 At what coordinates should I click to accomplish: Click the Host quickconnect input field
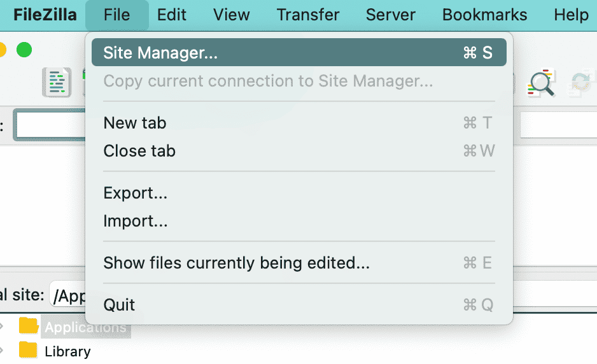point(50,125)
